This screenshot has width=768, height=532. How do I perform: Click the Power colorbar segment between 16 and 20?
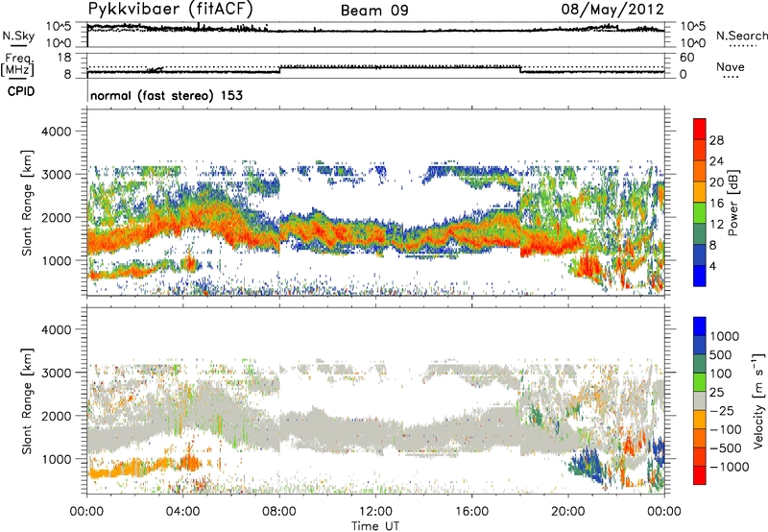click(700, 192)
